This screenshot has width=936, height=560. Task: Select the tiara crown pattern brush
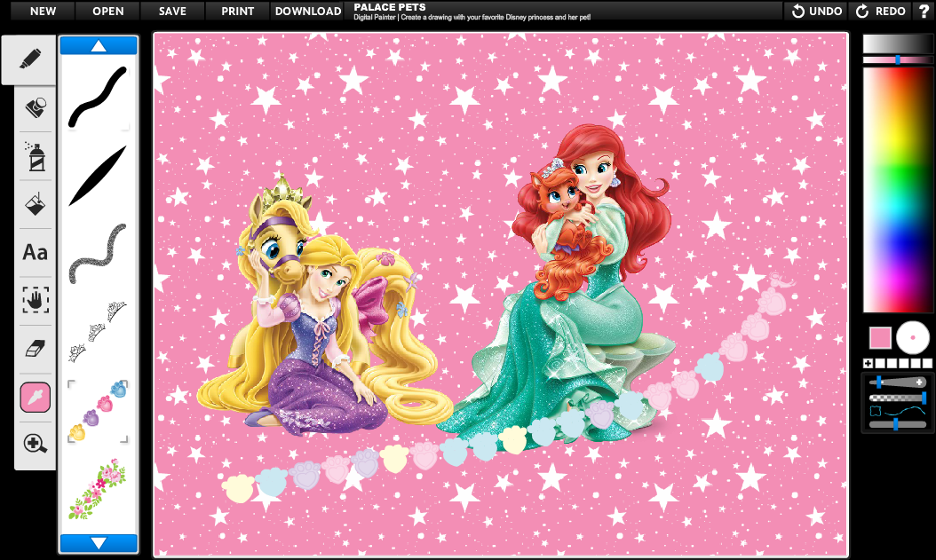98,332
